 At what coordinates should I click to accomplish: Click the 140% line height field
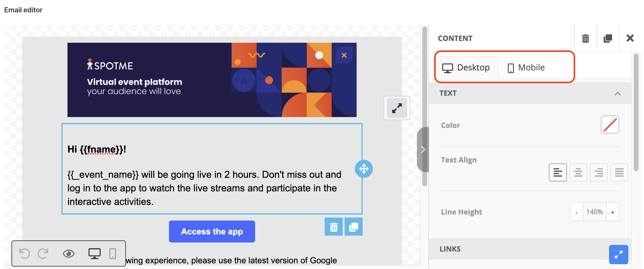[x=595, y=212]
